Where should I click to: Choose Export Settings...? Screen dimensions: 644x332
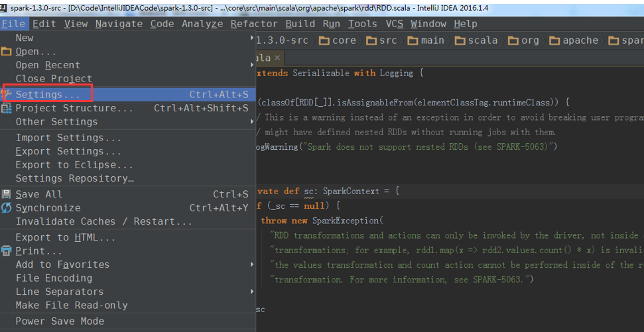coord(128,152)
